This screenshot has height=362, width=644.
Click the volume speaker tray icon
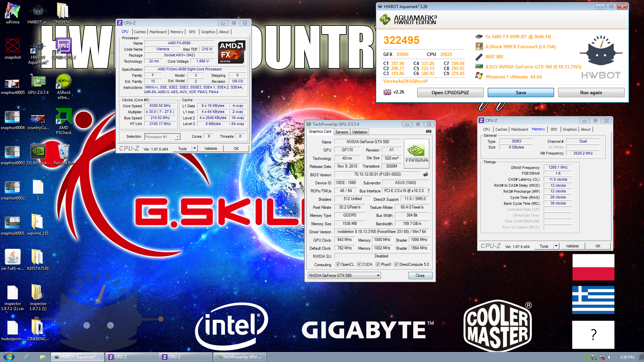tap(610, 357)
